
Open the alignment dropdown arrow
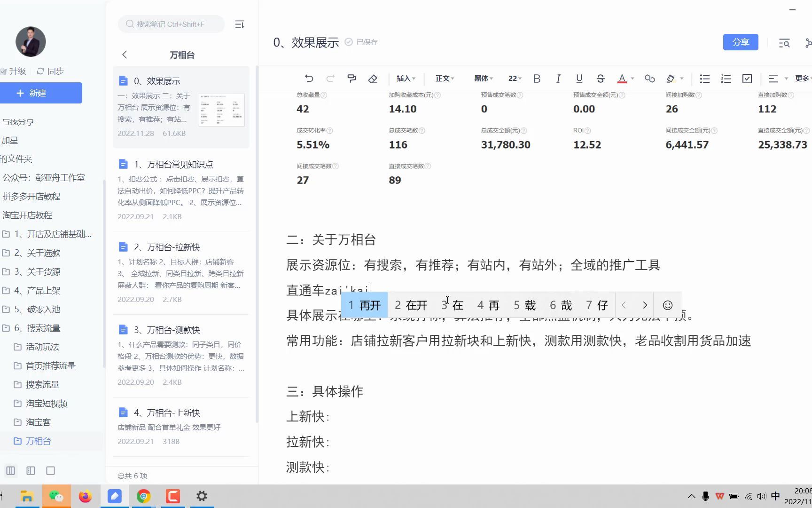coord(786,79)
